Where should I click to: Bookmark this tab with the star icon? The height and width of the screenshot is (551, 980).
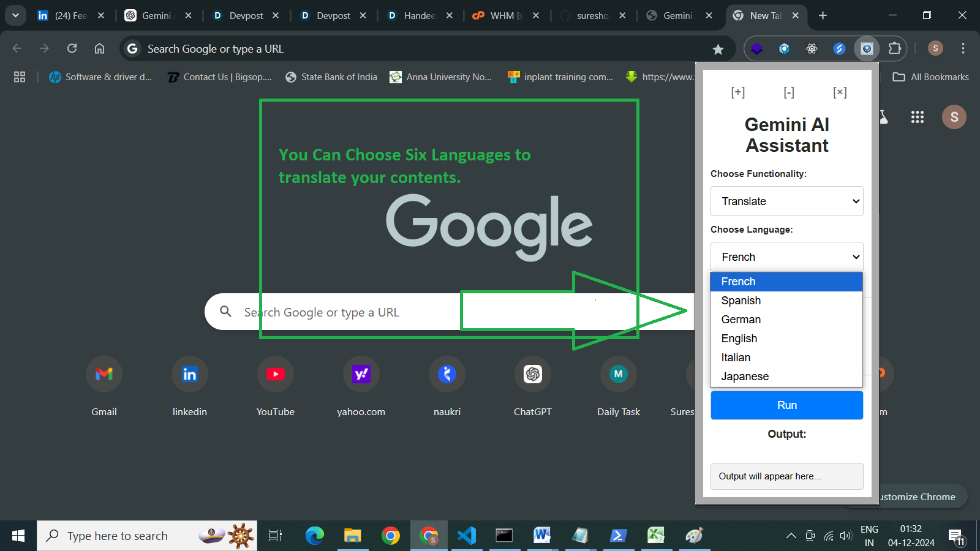click(718, 49)
